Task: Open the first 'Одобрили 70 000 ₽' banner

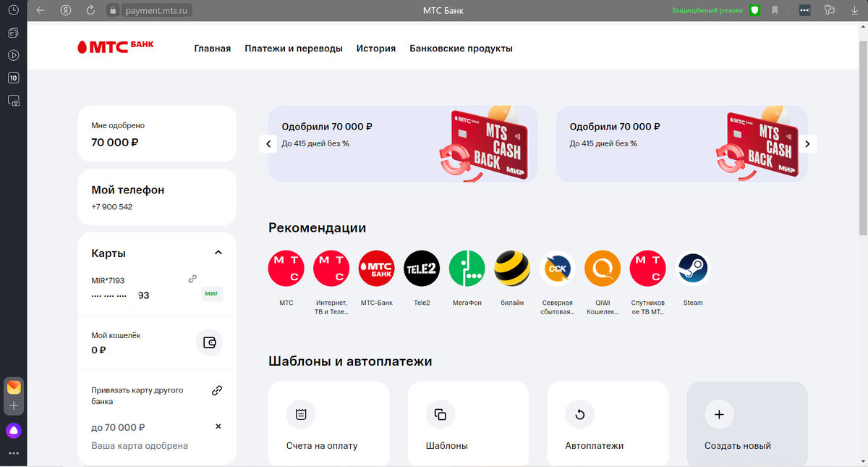Action: (x=403, y=143)
